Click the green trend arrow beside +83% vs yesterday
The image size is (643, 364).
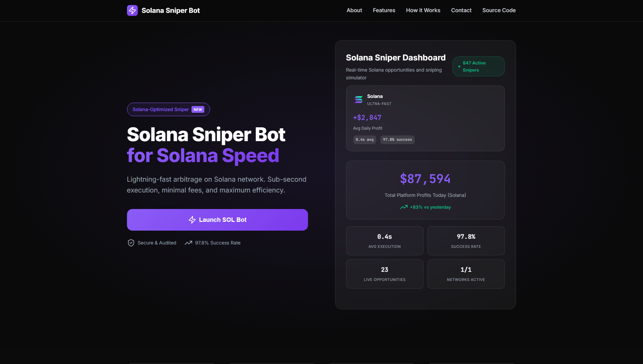404,207
